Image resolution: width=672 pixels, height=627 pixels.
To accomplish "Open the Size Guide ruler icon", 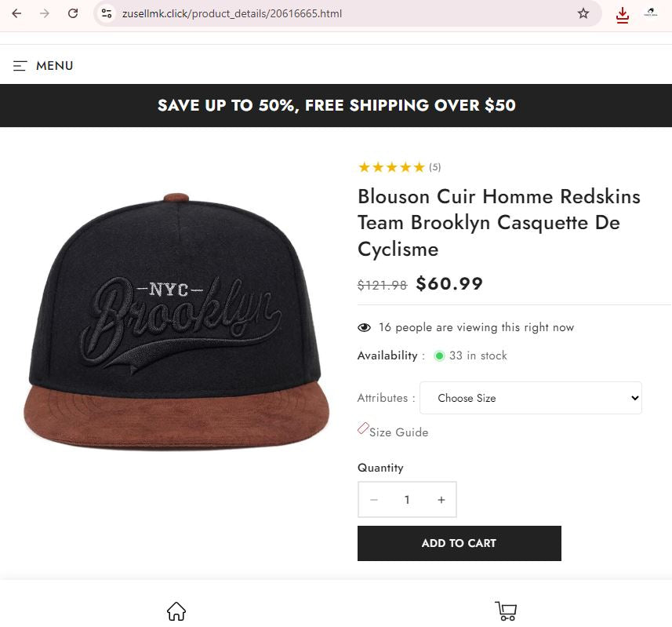I will [x=362, y=428].
